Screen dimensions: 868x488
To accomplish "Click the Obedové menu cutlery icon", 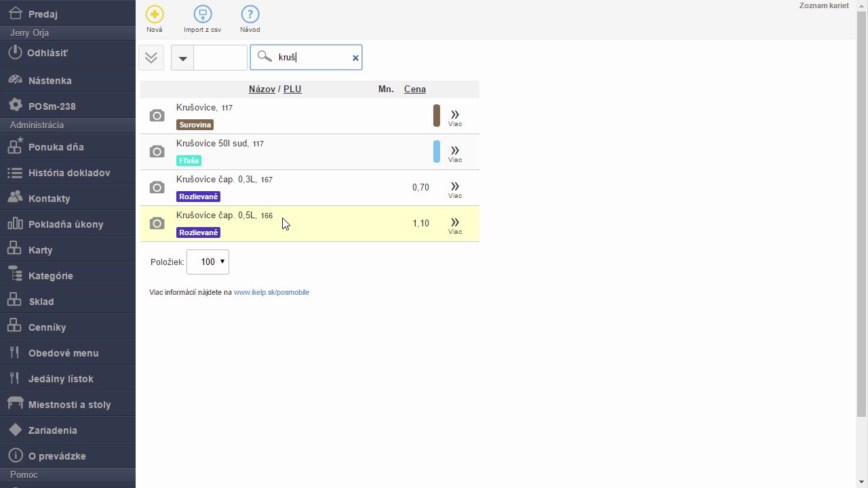I will point(15,352).
